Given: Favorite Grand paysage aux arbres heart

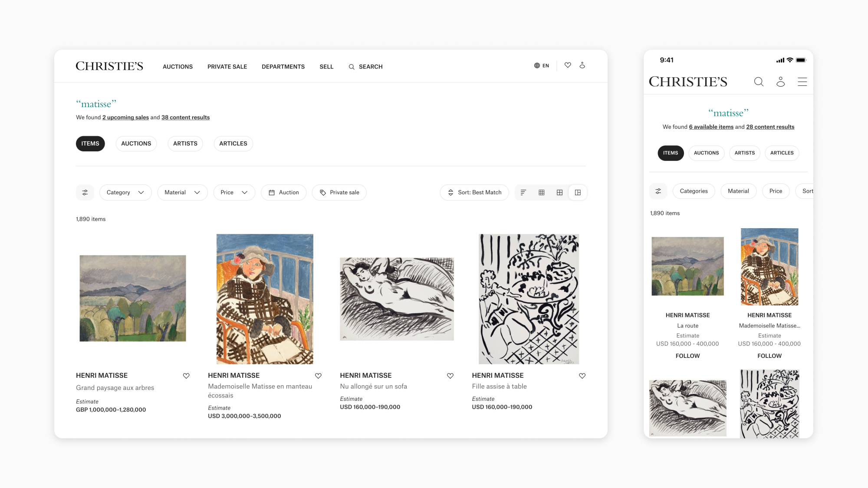Looking at the screenshot, I should (x=186, y=376).
